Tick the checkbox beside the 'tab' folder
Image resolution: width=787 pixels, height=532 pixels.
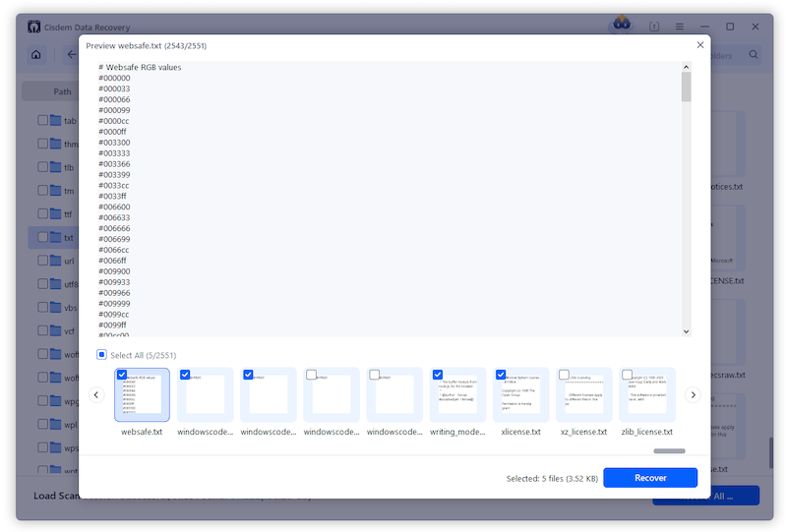(42, 120)
